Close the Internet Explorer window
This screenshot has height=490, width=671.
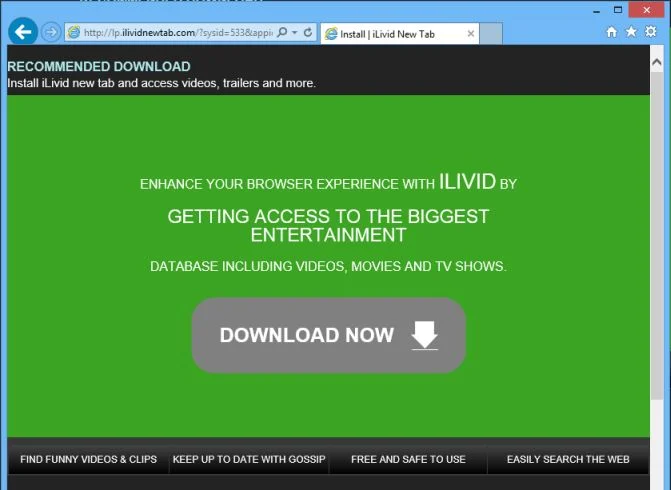point(646,10)
